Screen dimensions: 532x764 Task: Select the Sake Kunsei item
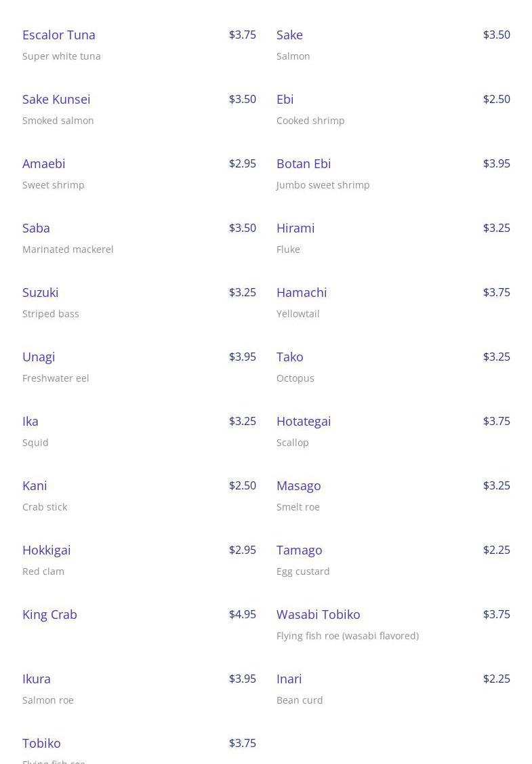point(56,99)
